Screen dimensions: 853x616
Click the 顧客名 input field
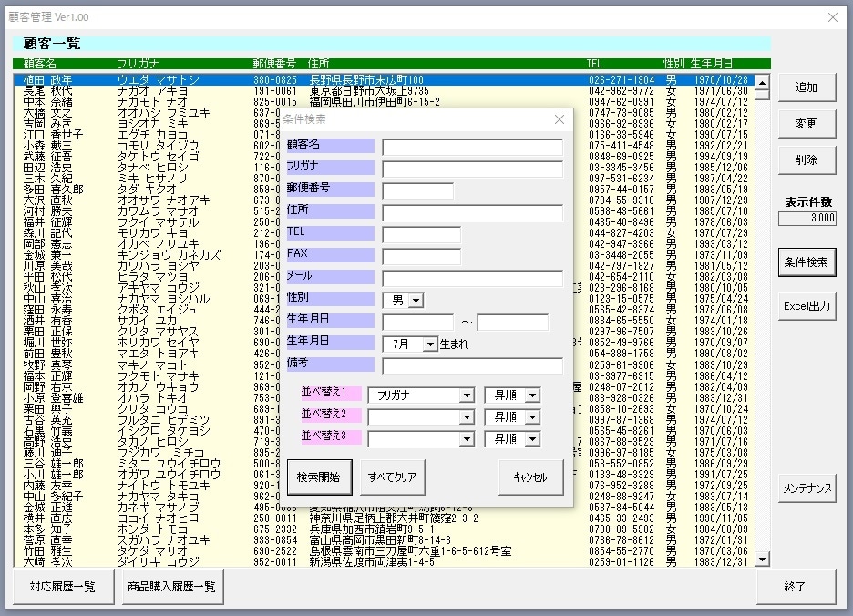[472, 147]
